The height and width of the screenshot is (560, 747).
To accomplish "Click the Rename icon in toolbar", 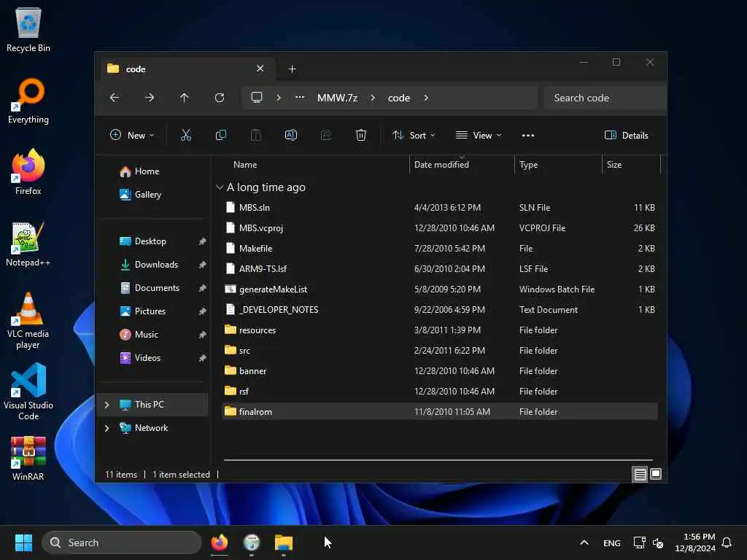I will click(x=290, y=135).
